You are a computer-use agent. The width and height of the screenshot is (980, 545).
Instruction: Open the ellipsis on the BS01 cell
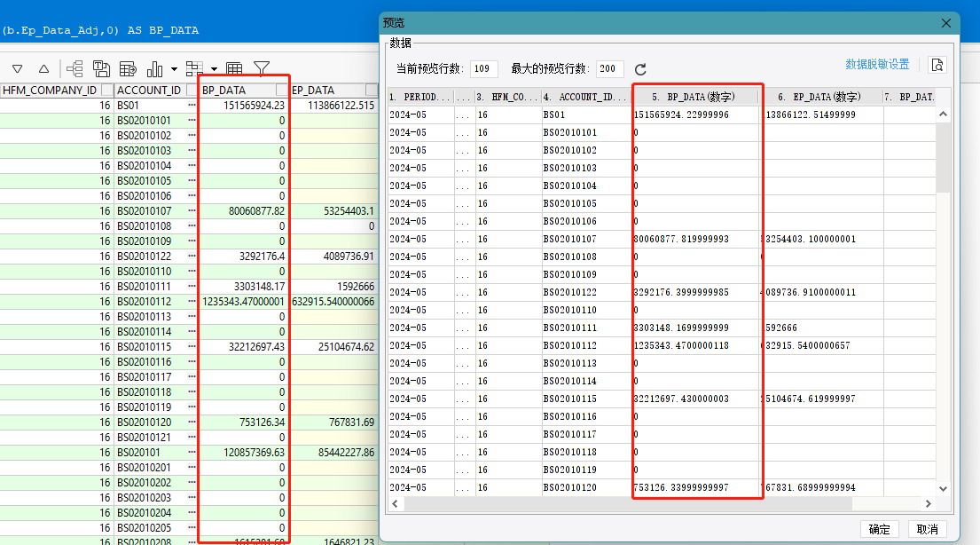pyautogui.click(x=191, y=105)
